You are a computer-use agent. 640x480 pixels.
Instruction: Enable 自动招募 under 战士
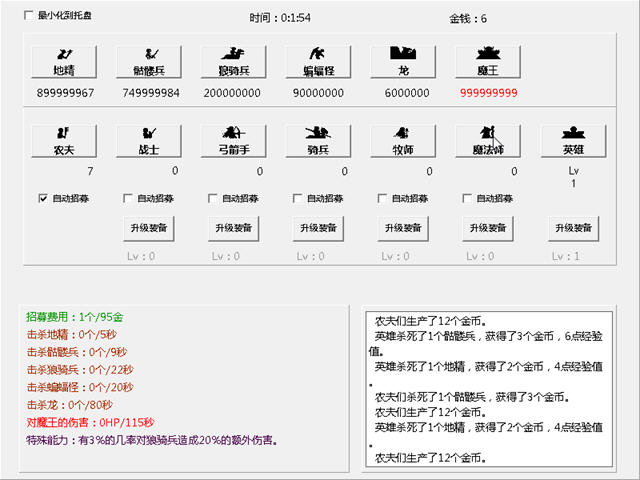128,198
